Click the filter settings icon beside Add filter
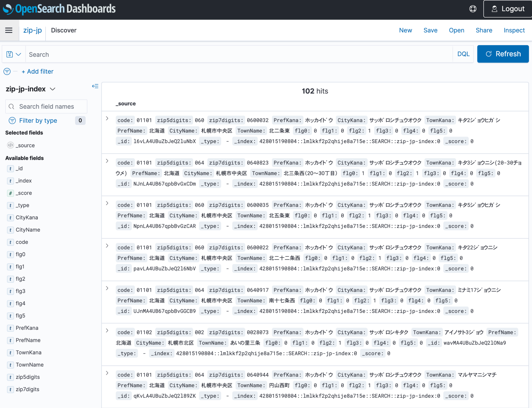Screen dimensions: 532x408 [7, 71]
